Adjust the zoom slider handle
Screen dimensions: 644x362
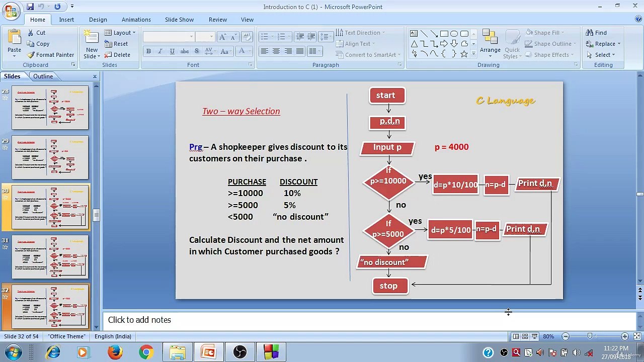[590, 336]
